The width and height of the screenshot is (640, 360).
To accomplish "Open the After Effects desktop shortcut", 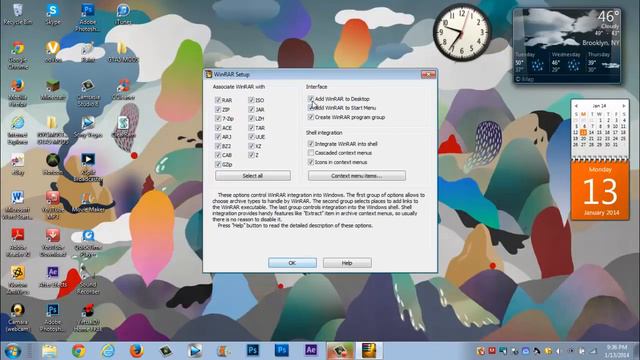I will click(53, 277).
